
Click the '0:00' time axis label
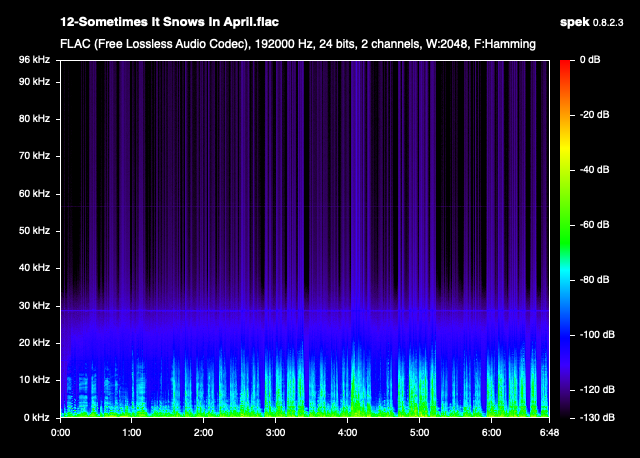point(60,433)
